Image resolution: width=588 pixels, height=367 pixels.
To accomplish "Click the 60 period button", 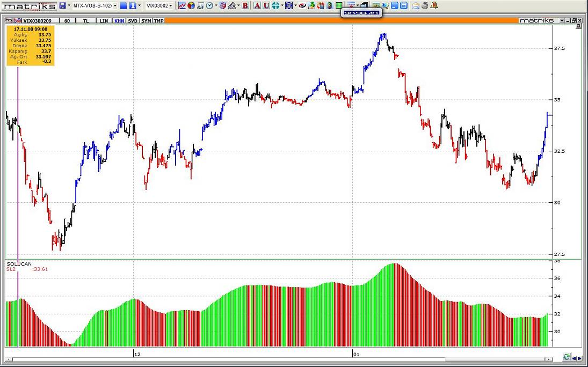I will [x=67, y=20].
